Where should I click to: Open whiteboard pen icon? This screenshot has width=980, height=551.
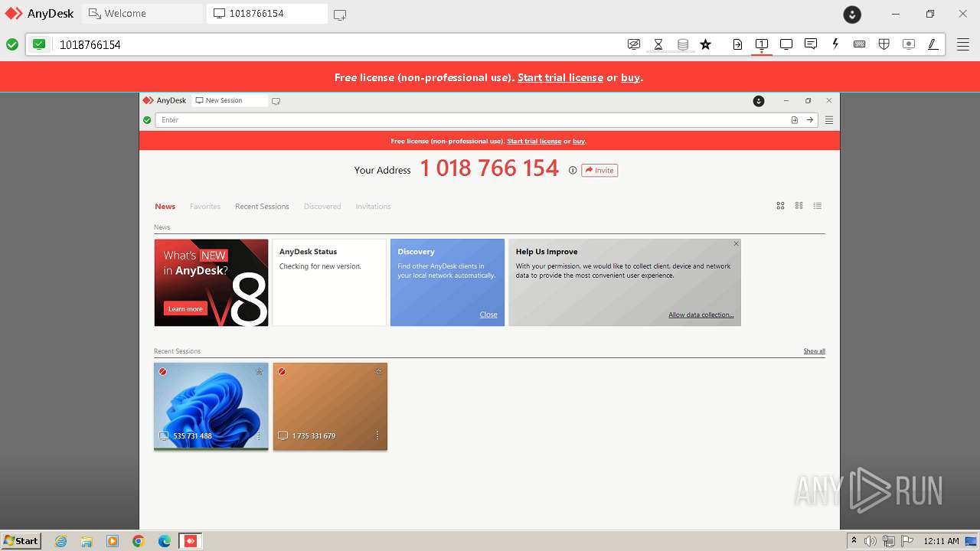[933, 44]
